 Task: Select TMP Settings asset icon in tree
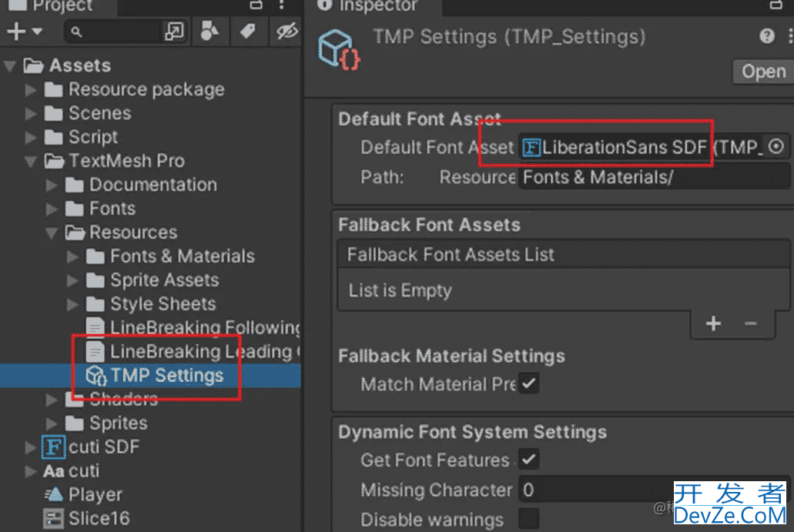click(x=95, y=376)
